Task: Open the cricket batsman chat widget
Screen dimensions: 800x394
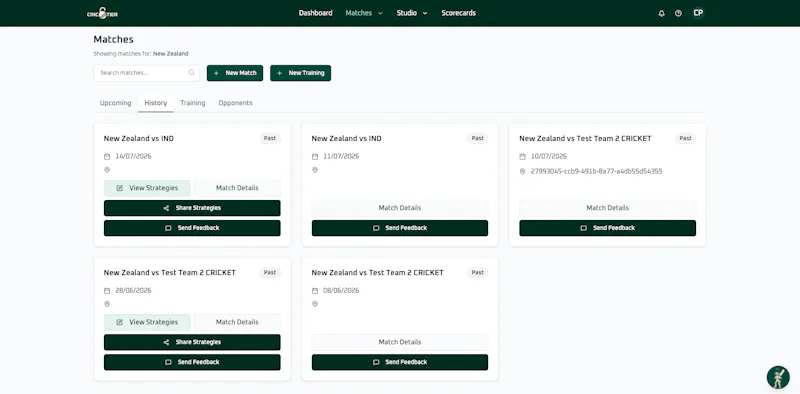Action: (x=778, y=377)
